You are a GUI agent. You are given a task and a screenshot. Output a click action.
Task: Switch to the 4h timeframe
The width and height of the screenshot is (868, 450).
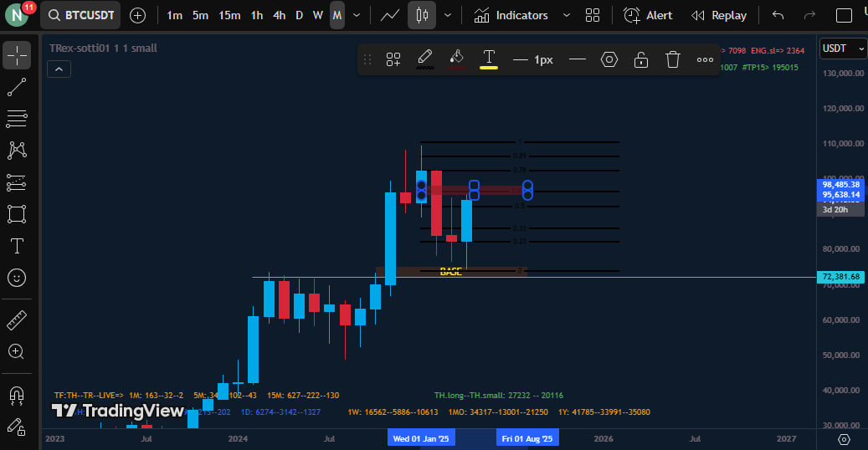[279, 15]
